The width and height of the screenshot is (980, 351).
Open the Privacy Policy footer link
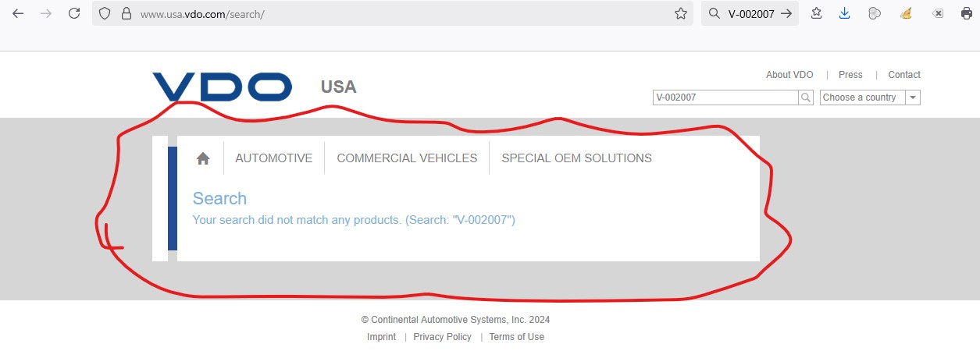coord(442,337)
